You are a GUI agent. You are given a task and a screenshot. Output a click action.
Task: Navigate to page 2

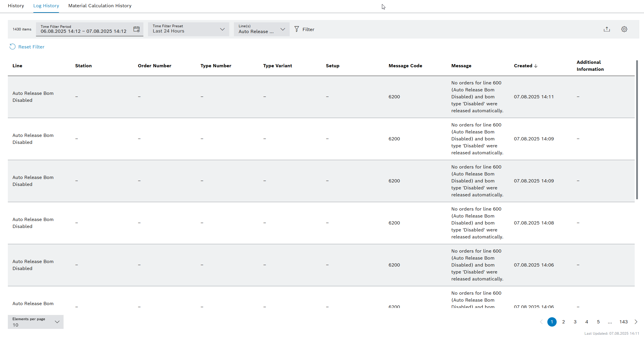pos(563,322)
